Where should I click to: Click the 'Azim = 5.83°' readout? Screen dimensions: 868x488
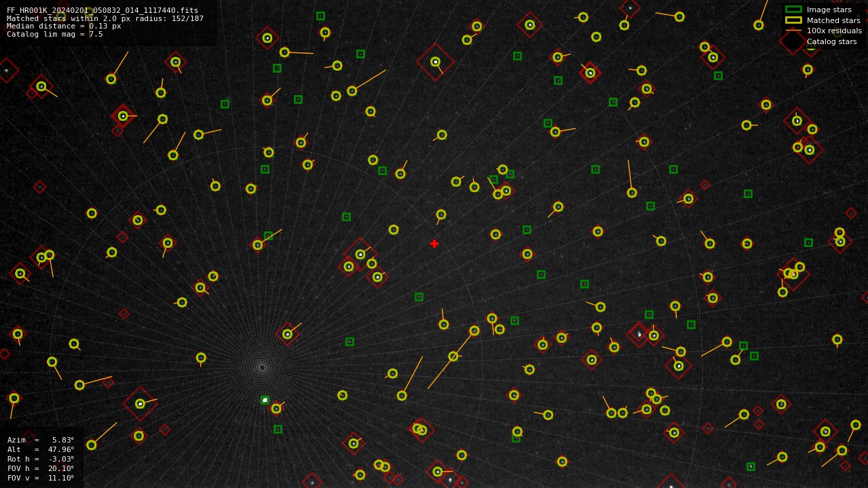(41, 440)
